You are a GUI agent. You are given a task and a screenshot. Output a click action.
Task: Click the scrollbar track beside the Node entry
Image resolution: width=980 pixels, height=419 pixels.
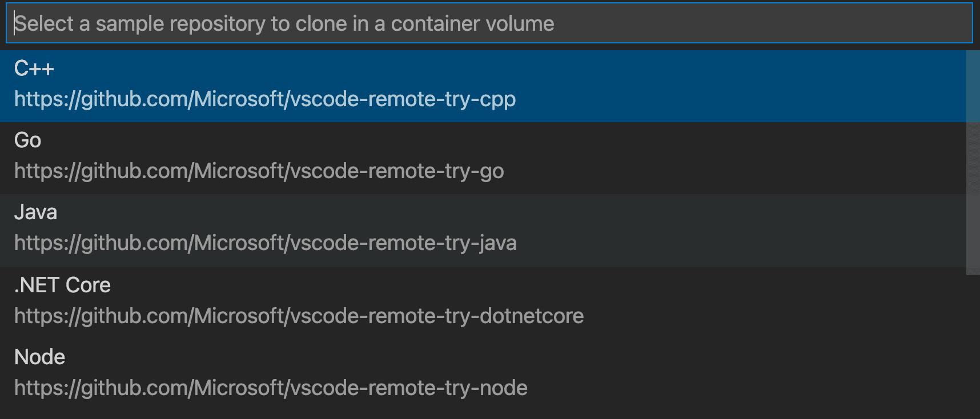pos(973,374)
